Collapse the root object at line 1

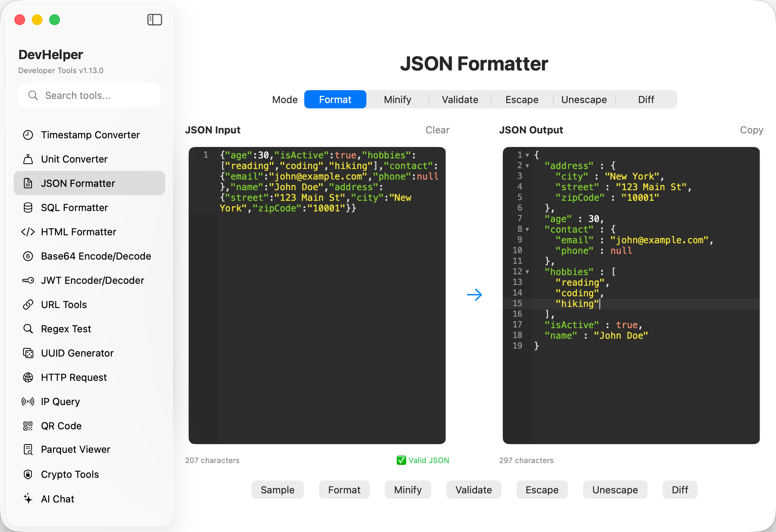tap(527, 155)
